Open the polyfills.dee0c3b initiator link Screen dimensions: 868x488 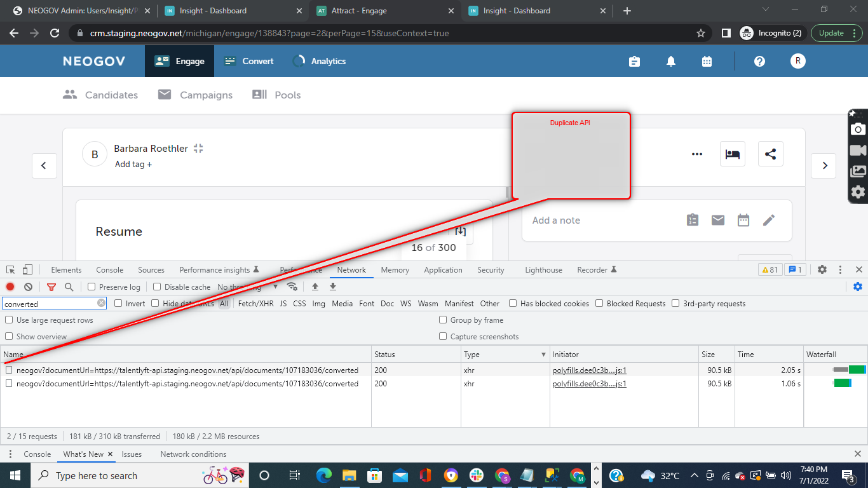click(x=590, y=369)
